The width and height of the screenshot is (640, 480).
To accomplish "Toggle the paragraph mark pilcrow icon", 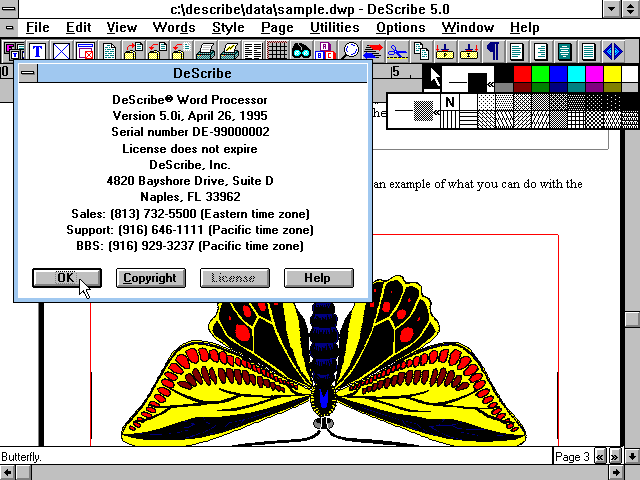I will click(x=493, y=51).
